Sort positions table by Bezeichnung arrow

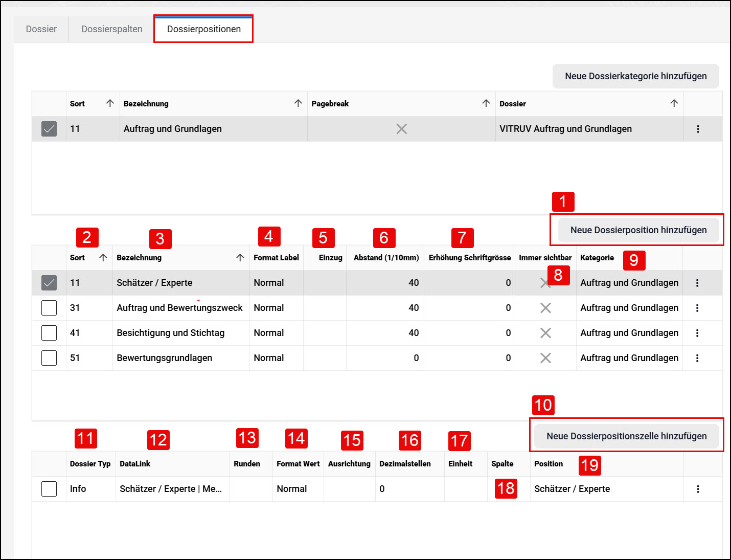pos(240,258)
